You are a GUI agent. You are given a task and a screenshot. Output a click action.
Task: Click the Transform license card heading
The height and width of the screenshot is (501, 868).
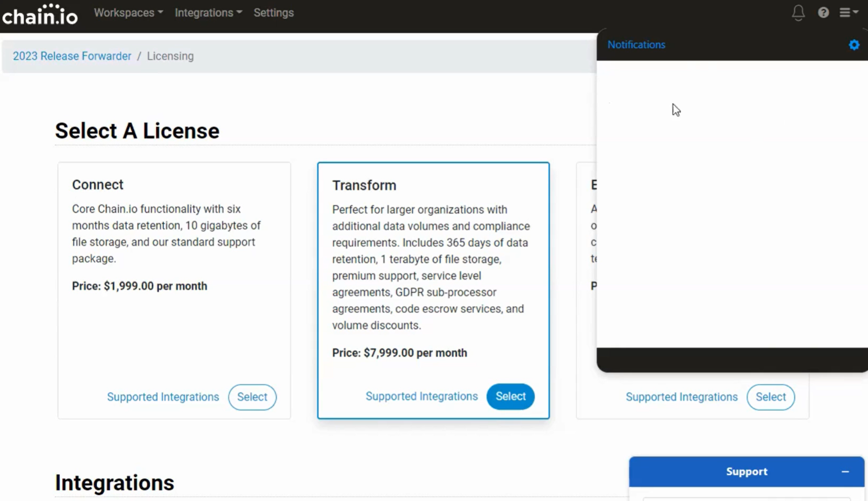pyautogui.click(x=364, y=185)
